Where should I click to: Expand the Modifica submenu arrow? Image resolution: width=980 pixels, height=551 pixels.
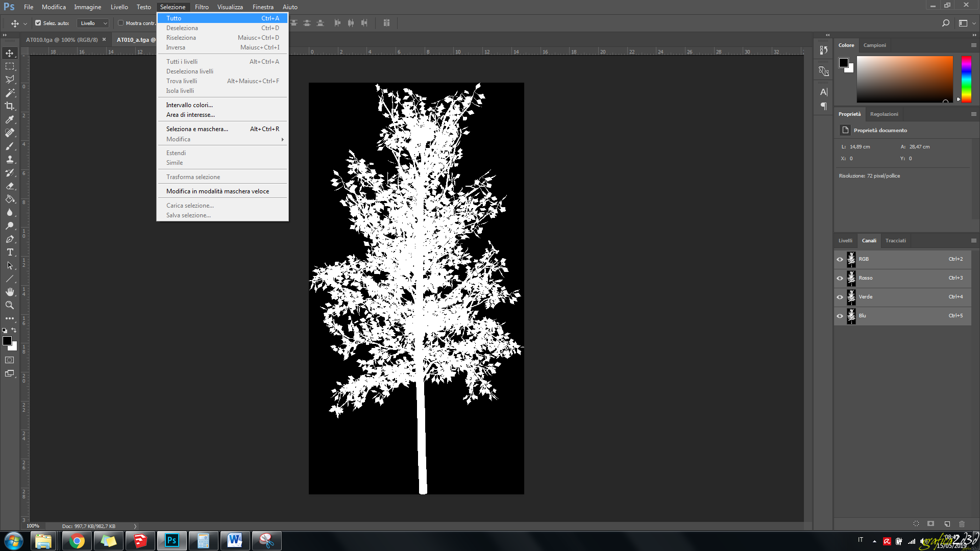(282, 139)
